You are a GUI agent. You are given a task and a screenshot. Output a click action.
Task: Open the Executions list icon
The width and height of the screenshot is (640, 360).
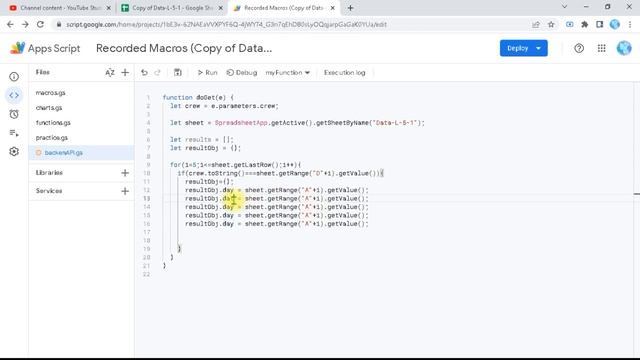tap(14, 133)
